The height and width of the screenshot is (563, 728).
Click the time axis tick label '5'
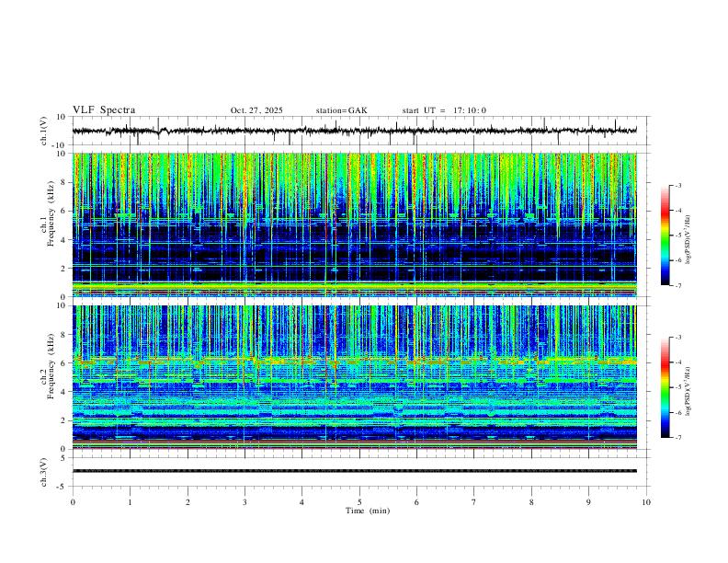tap(359, 502)
